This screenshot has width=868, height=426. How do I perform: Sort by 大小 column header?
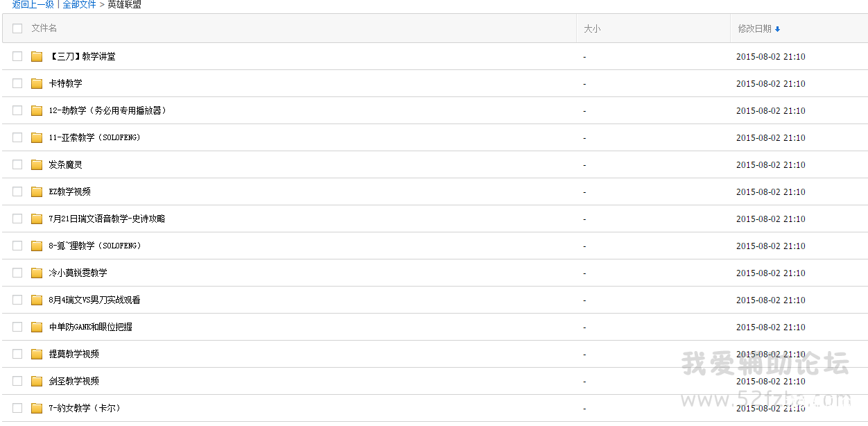591,28
